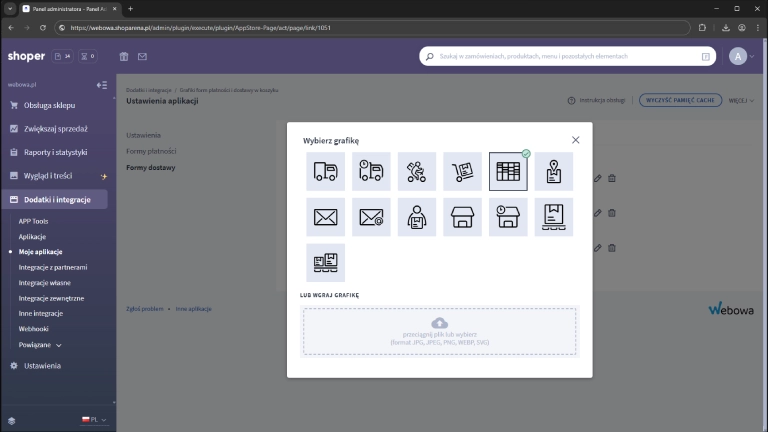Switch to the Formy płatności tab
The width and height of the screenshot is (768, 432).
(x=151, y=151)
